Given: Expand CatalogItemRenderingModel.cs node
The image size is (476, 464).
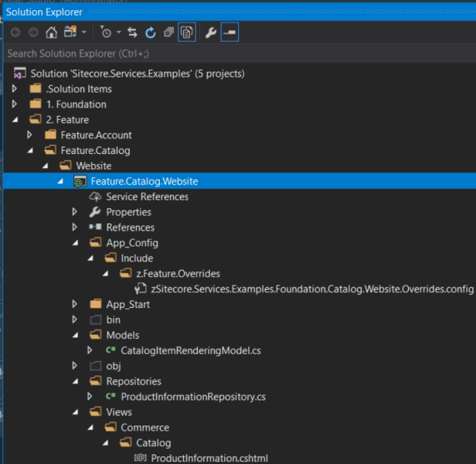Looking at the screenshot, I should tap(90, 350).
